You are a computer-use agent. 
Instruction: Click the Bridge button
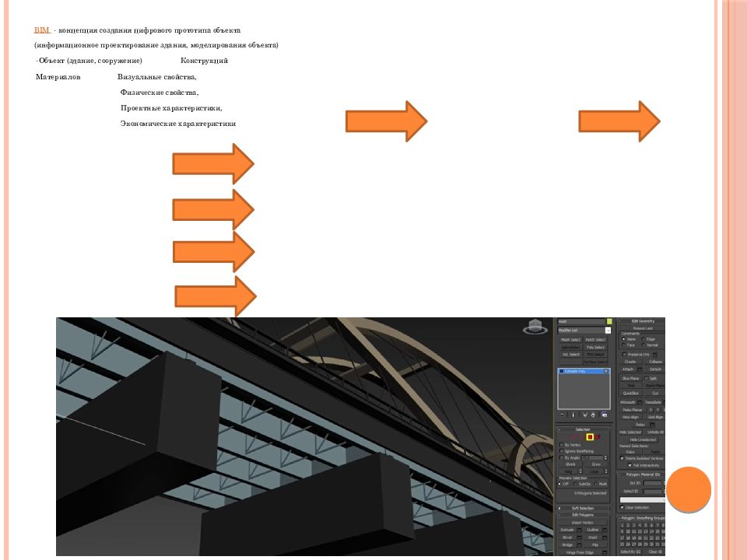pos(567,544)
